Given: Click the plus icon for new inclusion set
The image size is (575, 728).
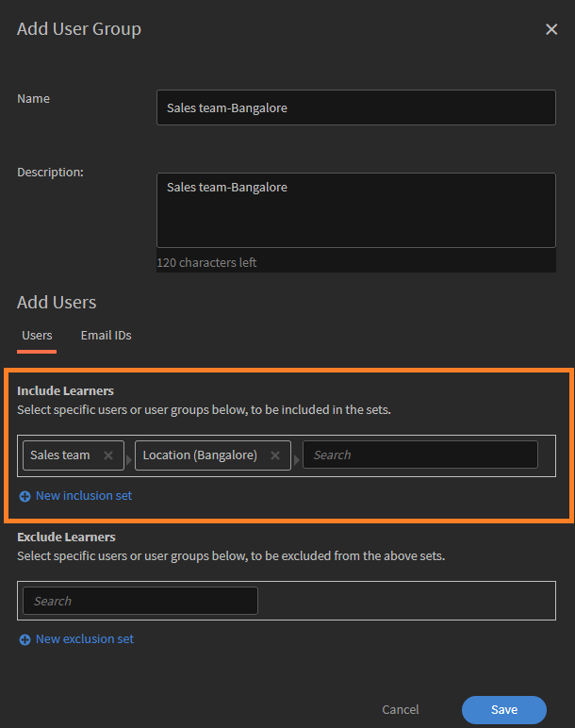Looking at the screenshot, I should coord(25,496).
